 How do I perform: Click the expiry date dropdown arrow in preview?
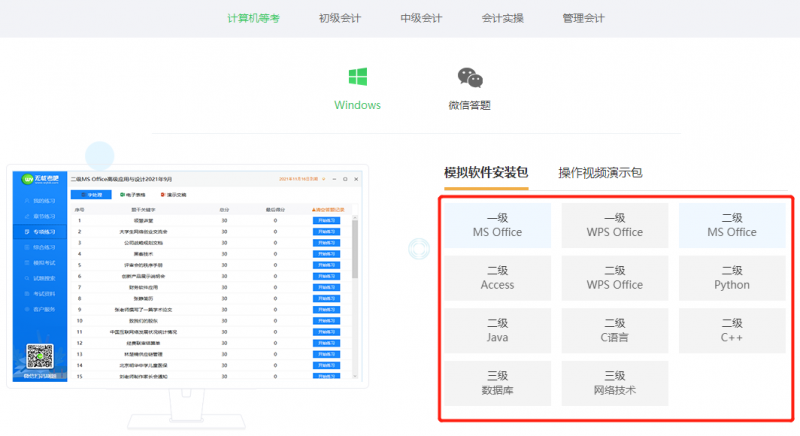tap(323, 179)
